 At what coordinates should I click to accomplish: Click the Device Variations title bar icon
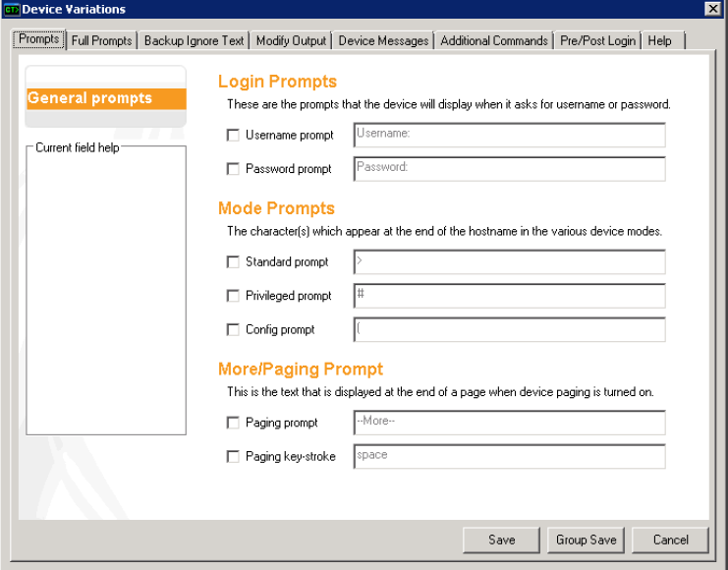pos(11,9)
